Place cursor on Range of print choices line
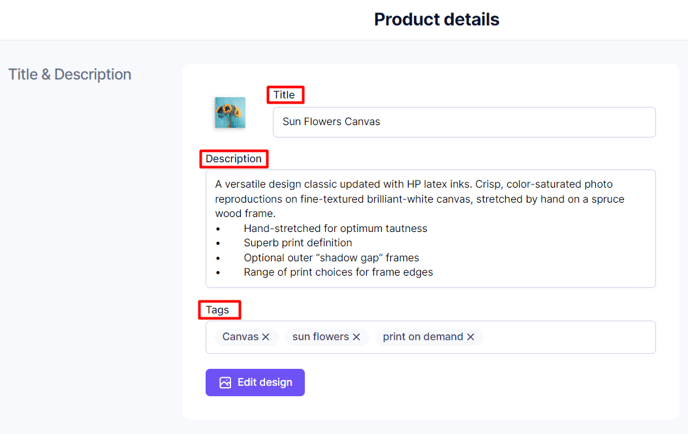Screen dimensions: 688x434 click(x=338, y=273)
